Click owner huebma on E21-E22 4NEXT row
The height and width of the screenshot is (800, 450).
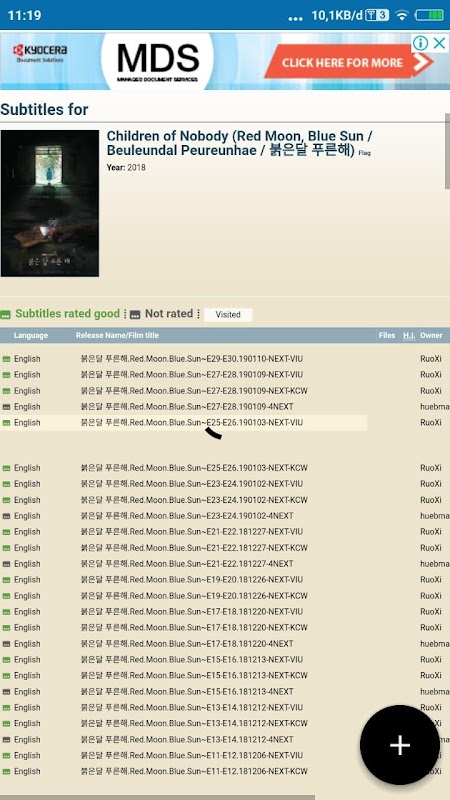pos(435,564)
